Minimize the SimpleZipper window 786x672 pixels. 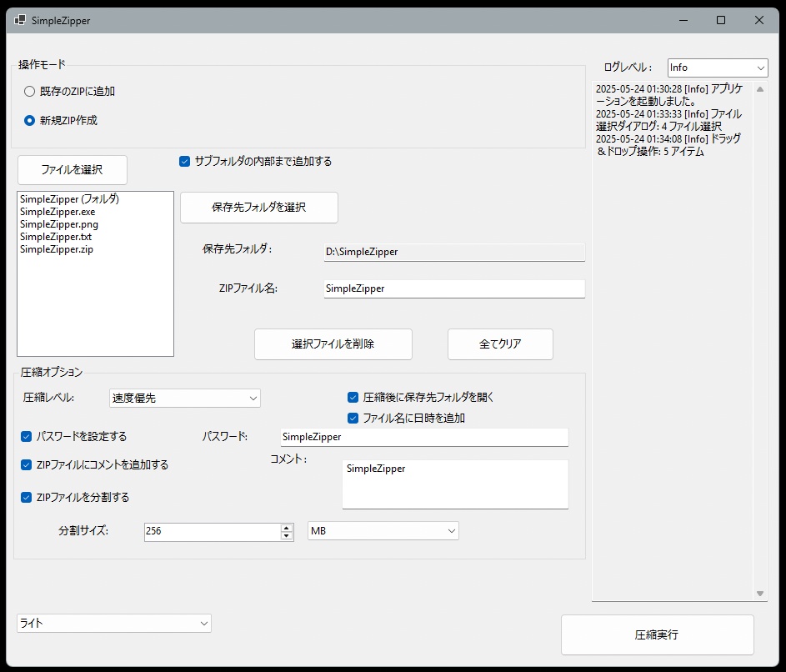point(683,20)
